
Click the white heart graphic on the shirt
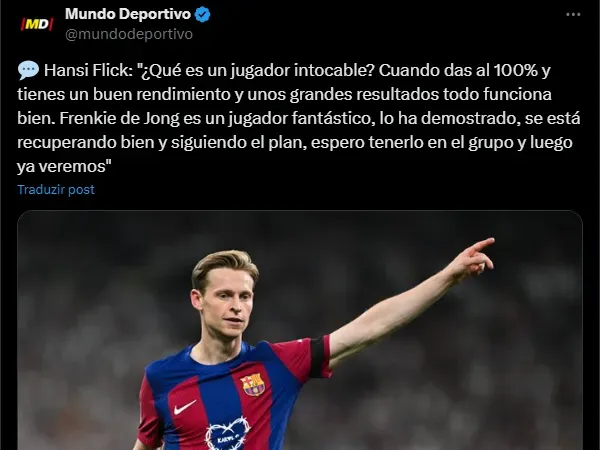pos(228,434)
